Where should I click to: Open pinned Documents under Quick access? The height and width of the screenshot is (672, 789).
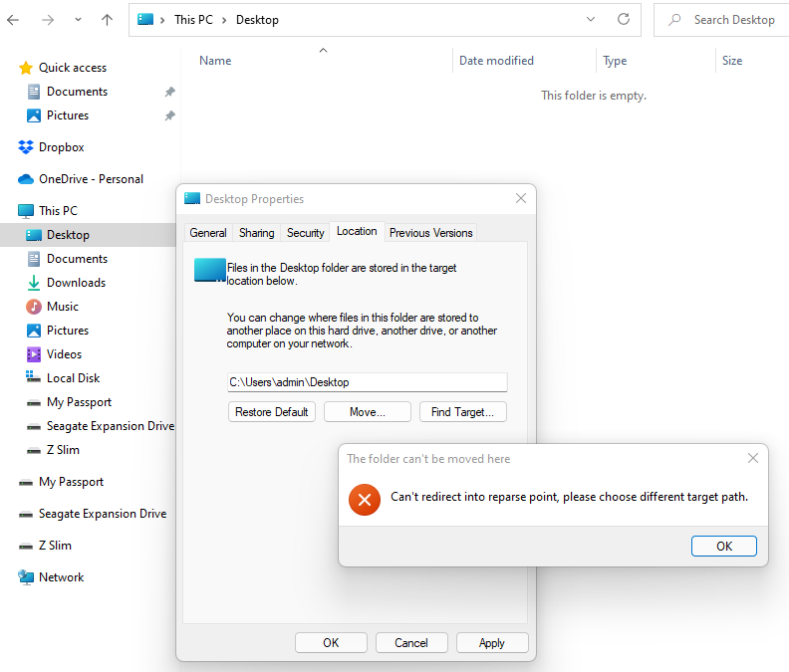(77, 92)
